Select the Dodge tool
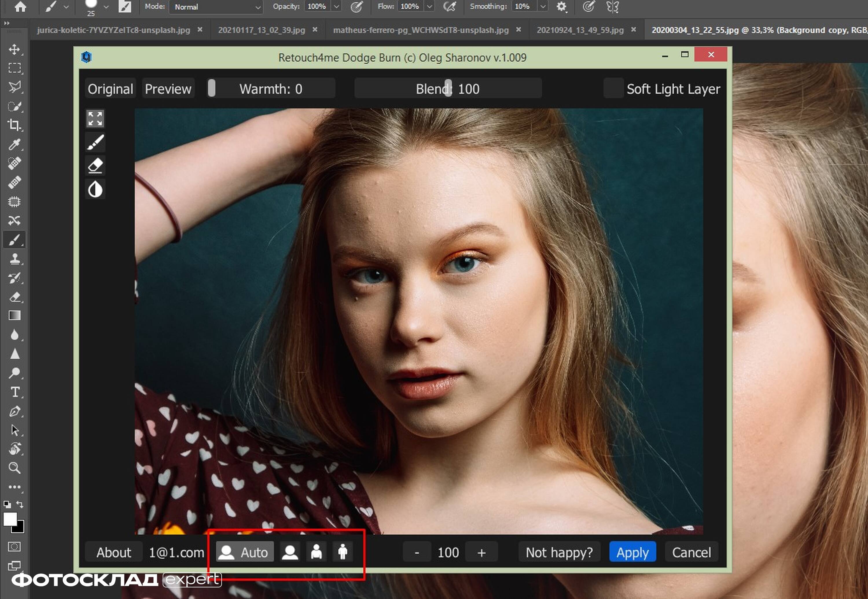This screenshot has width=868, height=599. (x=14, y=373)
